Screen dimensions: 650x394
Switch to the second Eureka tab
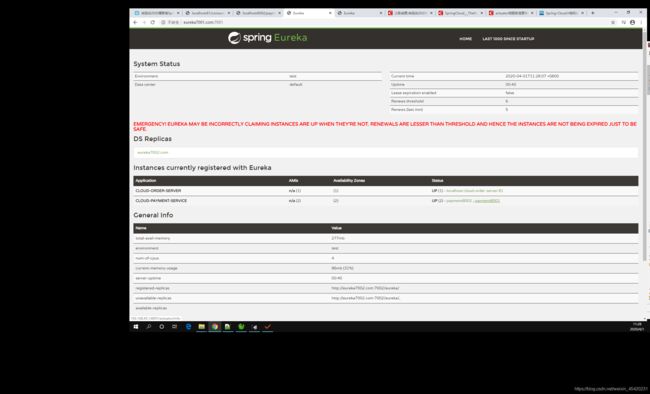point(359,13)
